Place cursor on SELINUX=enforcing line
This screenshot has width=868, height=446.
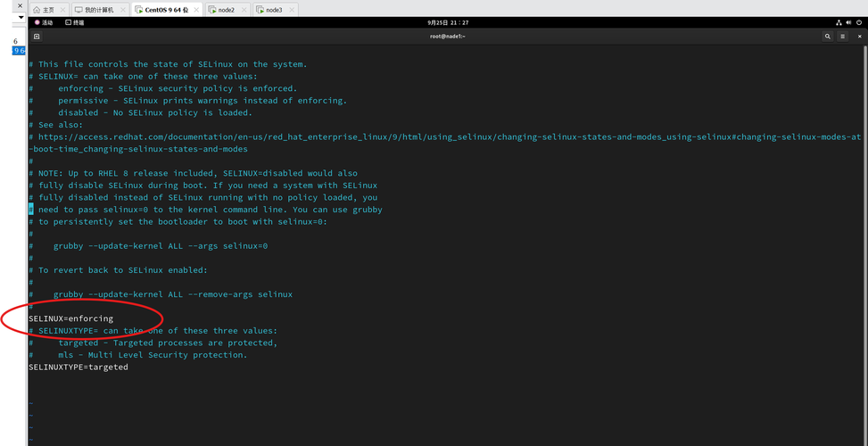point(71,318)
